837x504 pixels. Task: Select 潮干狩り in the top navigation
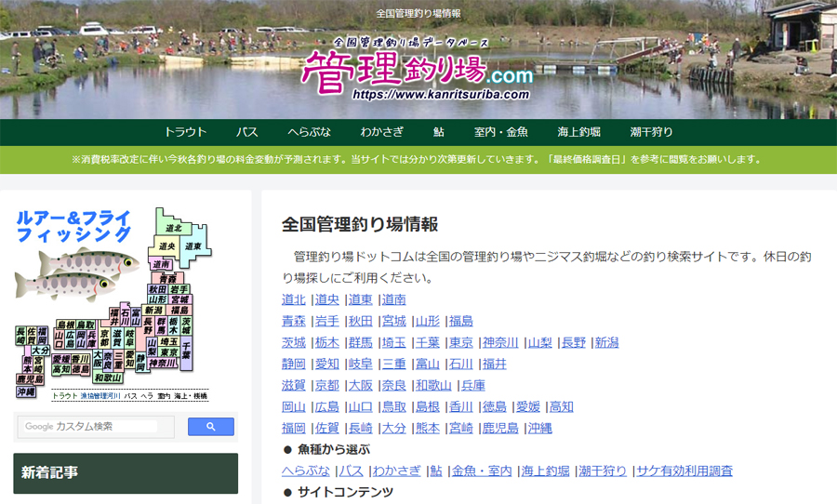651,132
